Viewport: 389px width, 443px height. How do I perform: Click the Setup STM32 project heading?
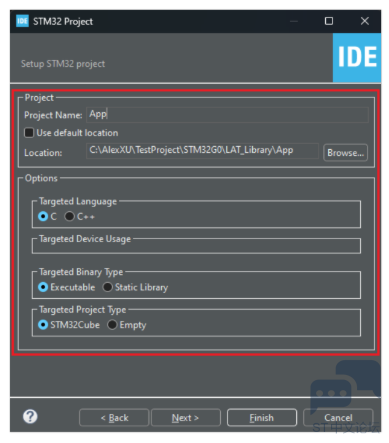pyautogui.click(x=63, y=64)
